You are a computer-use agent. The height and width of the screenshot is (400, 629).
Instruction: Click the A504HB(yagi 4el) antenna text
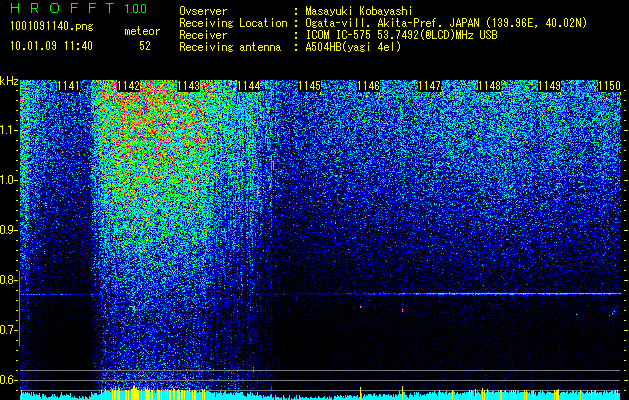tap(353, 47)
